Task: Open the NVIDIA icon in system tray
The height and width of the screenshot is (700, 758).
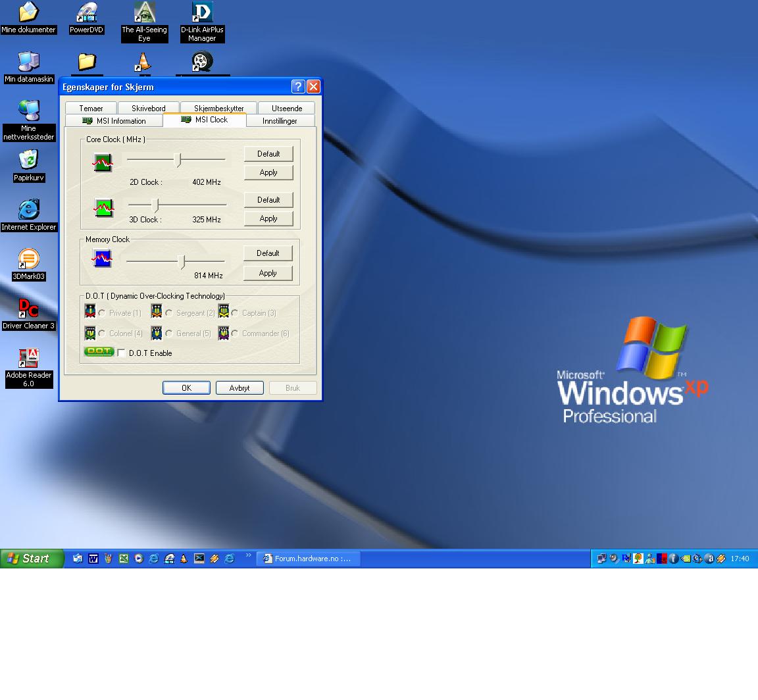Action: (x=686, y=559)
